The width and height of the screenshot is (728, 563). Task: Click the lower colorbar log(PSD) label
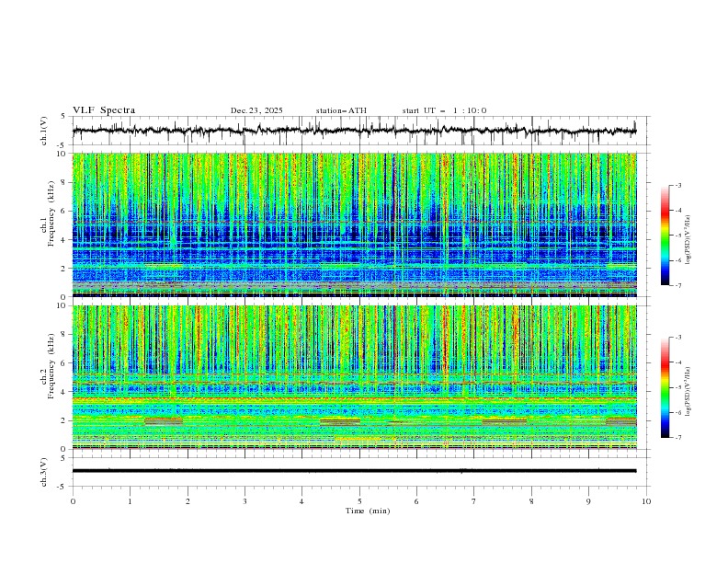pyautogui.click(x=688, y=391)
